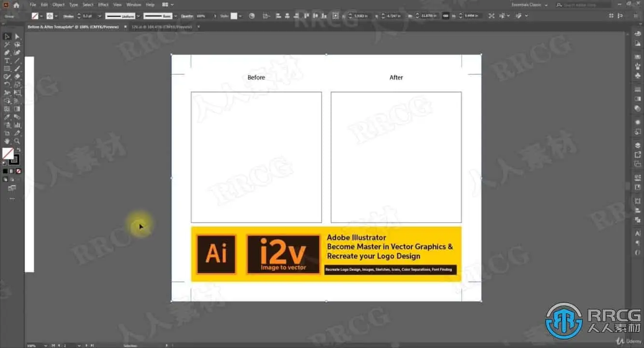Expand the stroke weight dropdown
Screen dimensions: 644x348
pos(100,16)
